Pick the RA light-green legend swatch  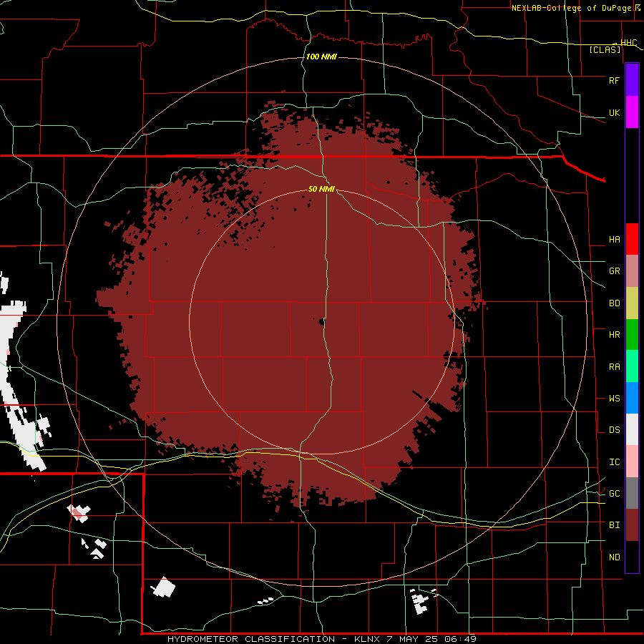(632, 366)
